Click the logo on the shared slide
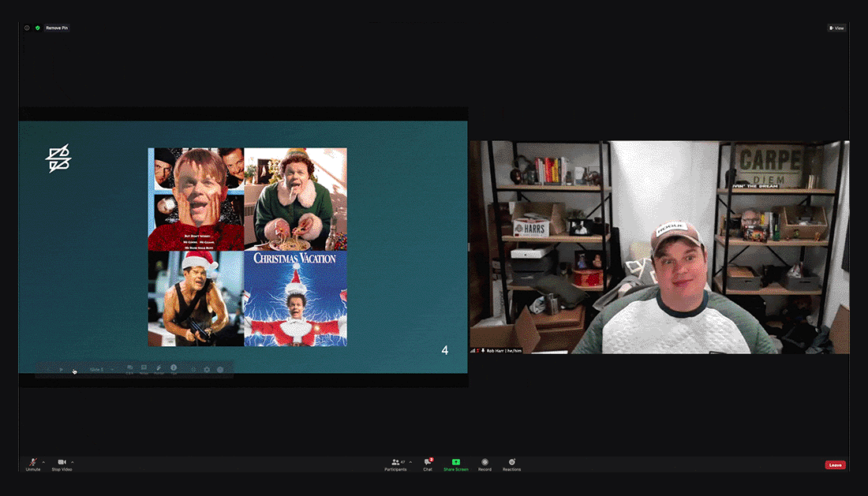Screen dimensions: 868x496 point(58,158)
